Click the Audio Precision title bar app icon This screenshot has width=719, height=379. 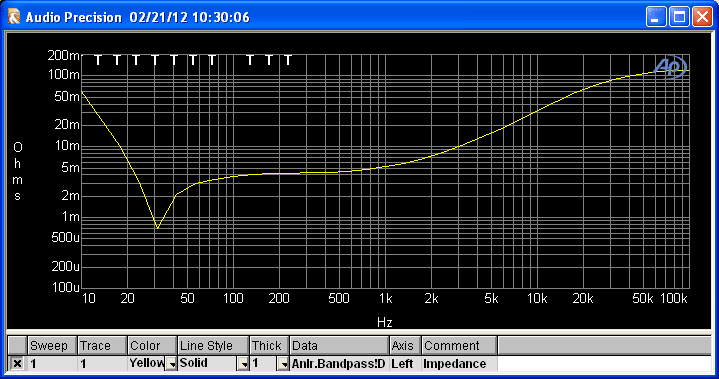tap(14, 18)
